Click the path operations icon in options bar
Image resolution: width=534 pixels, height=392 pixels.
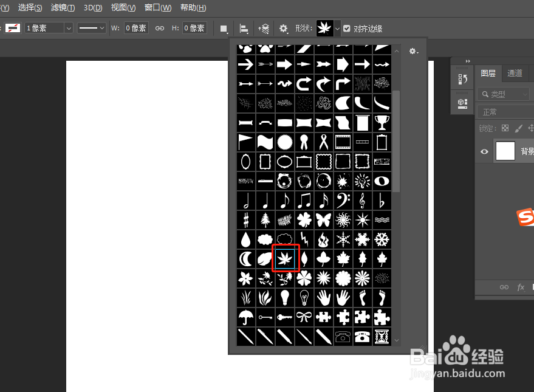pos(225,28)
